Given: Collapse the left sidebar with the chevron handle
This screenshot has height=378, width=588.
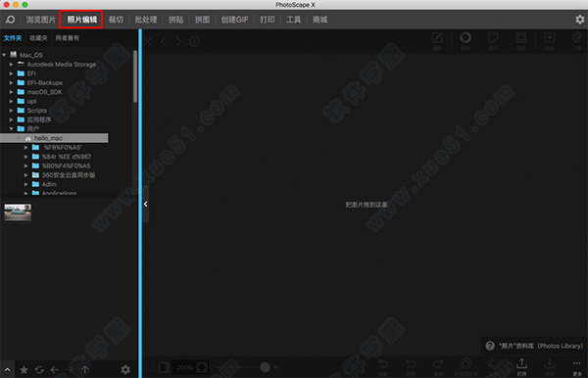Looking at the screenshot, I should pyautogui.click(x=146, y=204).
